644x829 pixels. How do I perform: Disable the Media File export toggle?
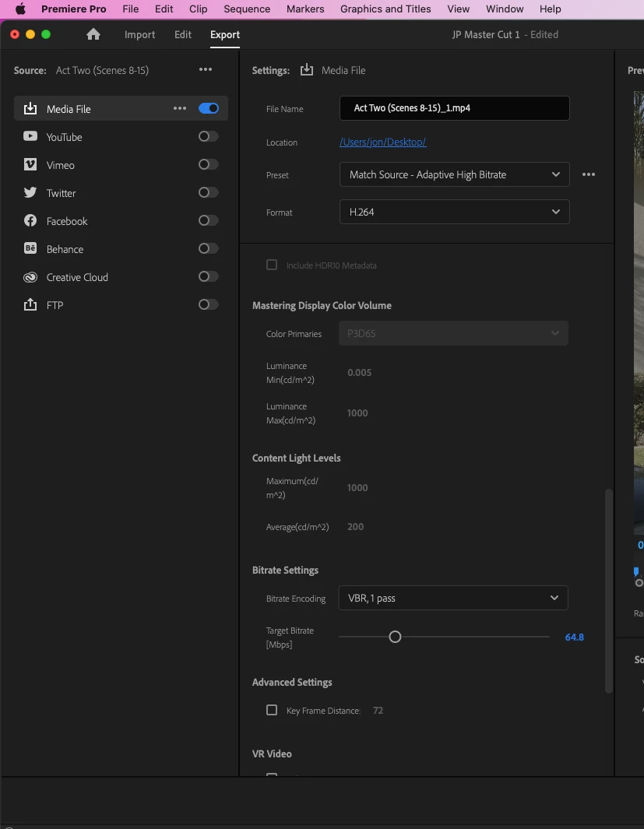pyautogui.click(x=209, y=108)
